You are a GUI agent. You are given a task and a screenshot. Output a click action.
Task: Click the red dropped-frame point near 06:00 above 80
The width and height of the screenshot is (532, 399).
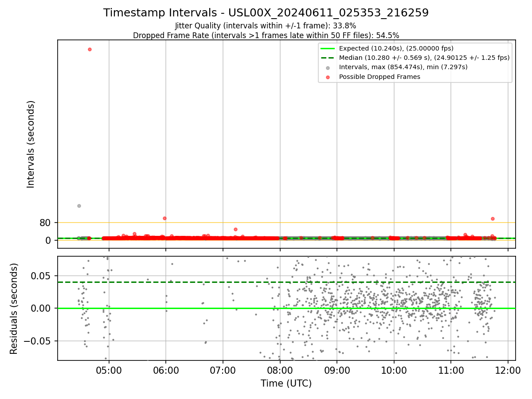click(x=164, y=218)
